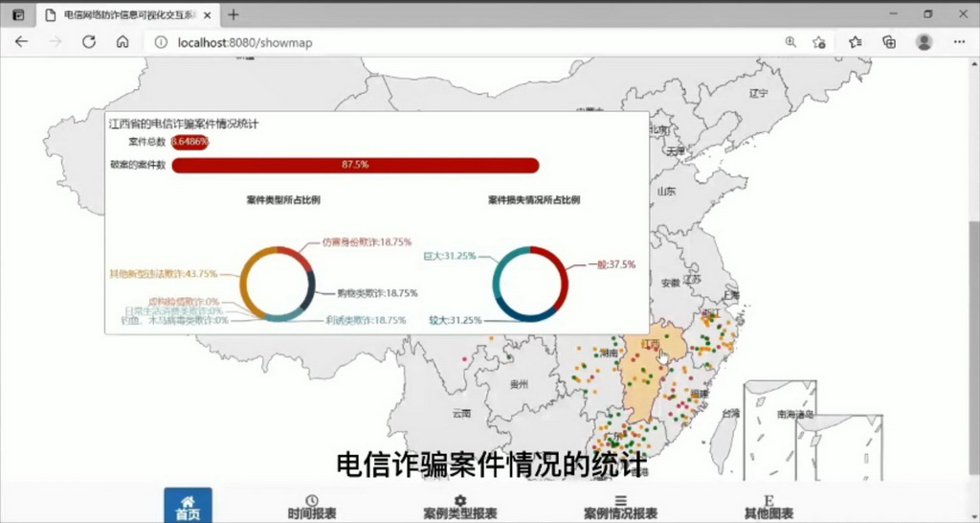Viewport: 980px width, 523px height.
Task: Go back to the previous page
Action: 21,42
